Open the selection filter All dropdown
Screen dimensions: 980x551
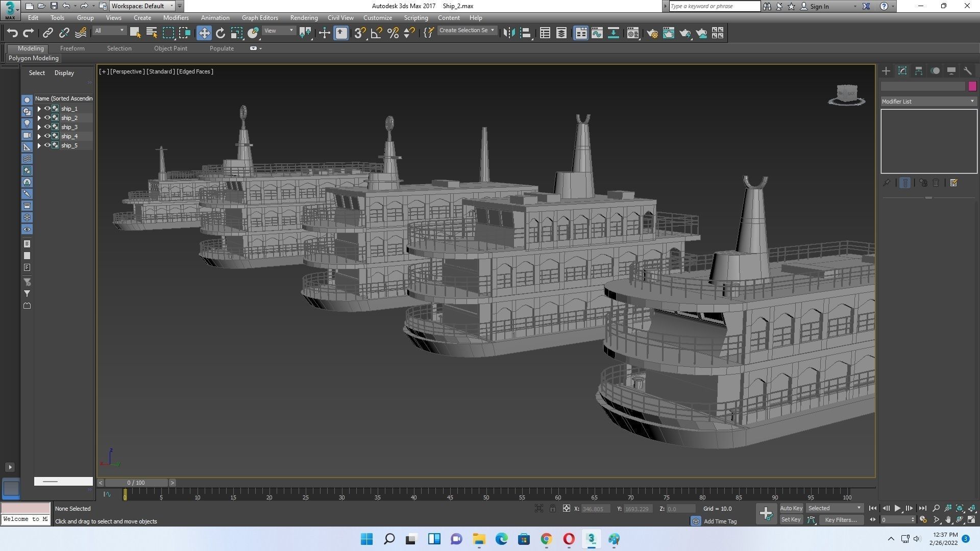click(x=109, y=31)
